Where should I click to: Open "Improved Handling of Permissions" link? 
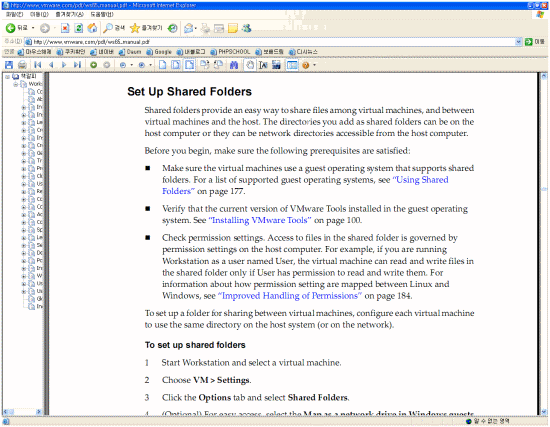click(x=290, y=296)
